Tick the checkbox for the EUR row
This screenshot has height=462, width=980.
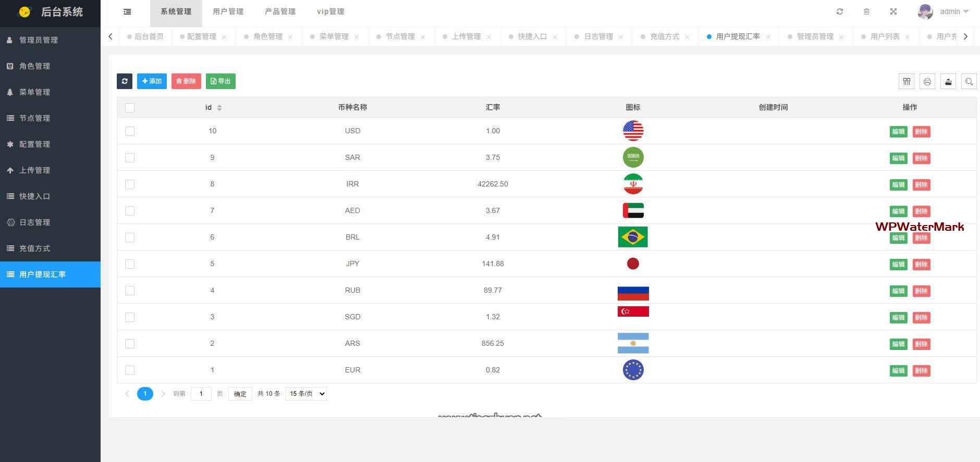130,370
